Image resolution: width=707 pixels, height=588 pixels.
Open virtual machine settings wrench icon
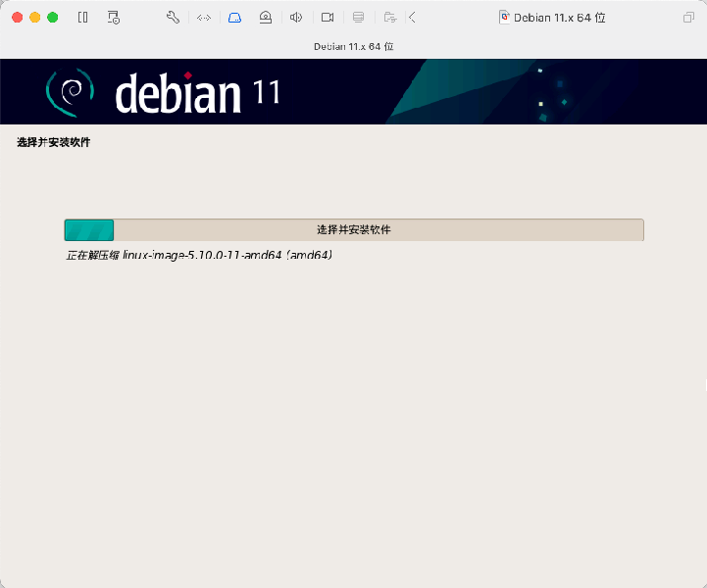pos(173,18)
